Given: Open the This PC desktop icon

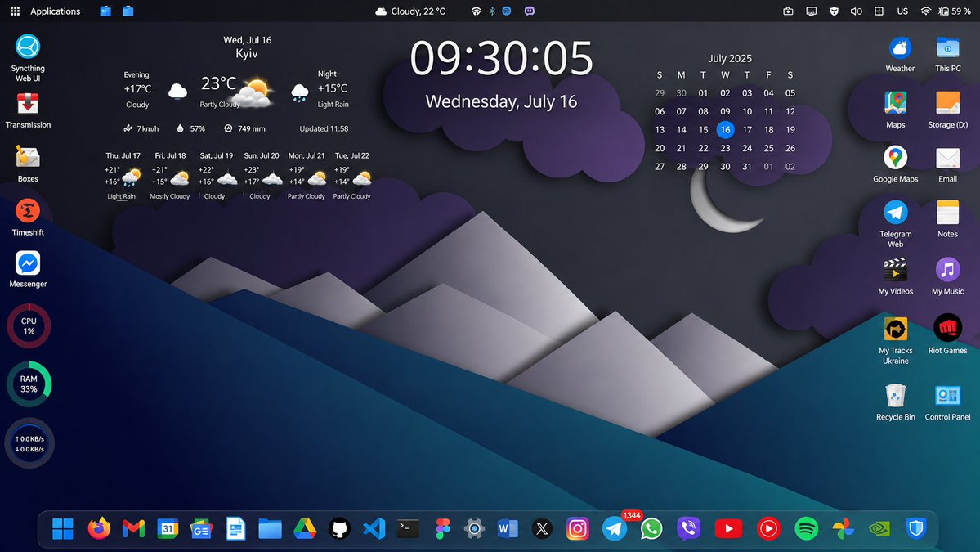Looking at the screenshot, I should coord(947,55).
